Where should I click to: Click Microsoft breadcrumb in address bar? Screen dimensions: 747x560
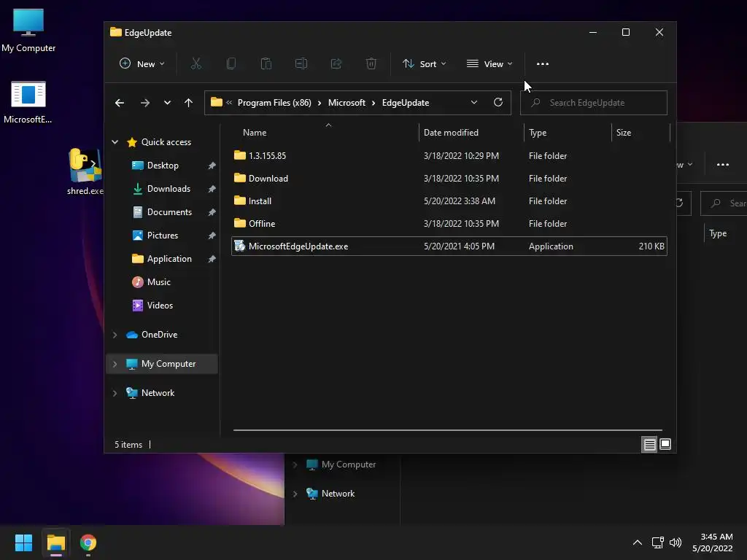tap(347, 103)
